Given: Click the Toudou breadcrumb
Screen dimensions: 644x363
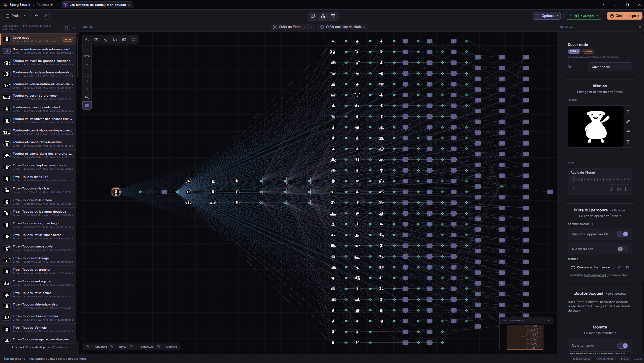Looking at the screenshot, I should coord(43,5).
